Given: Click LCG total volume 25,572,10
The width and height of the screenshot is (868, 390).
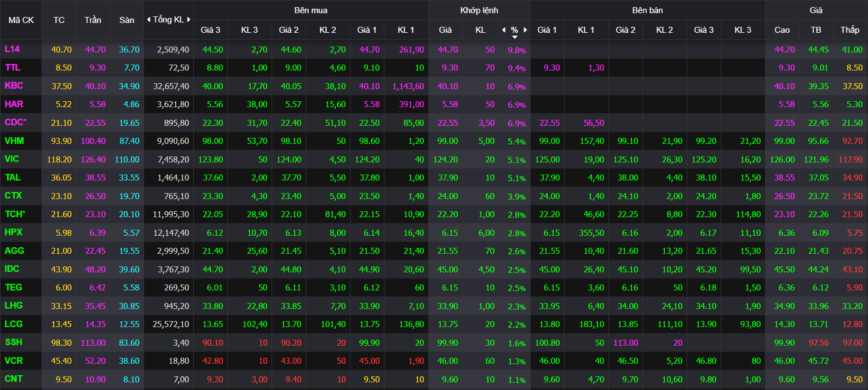Looking at the screenshot, I should tap(171, 324).
